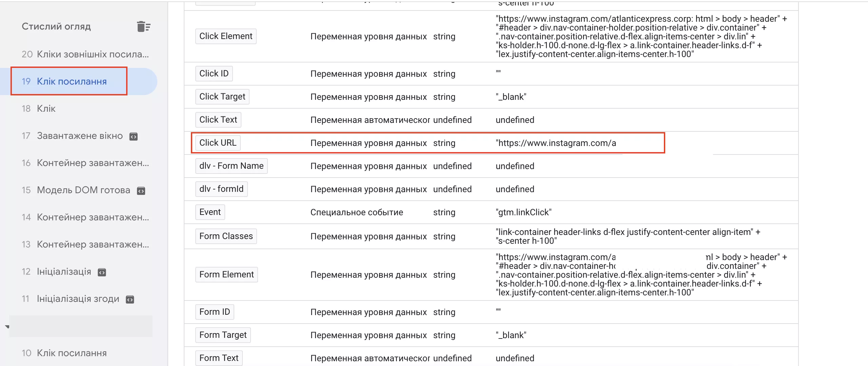Collapse the section with the small triangle arrow
The height and width of the screenshot is (366, 868).
pos(7,327)
